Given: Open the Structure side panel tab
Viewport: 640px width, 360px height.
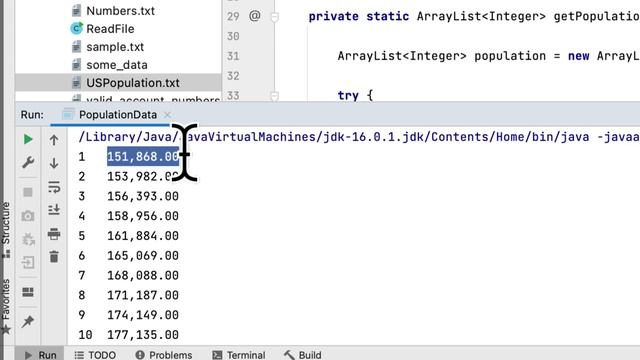Looking at the screenshot, I should 6,229.
